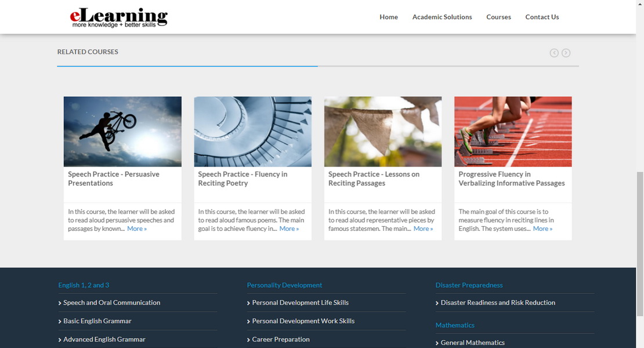Click the chevron beside Basic English Grammar
The width and height of the screenshot is (644, 348).
tap(60, 321)
